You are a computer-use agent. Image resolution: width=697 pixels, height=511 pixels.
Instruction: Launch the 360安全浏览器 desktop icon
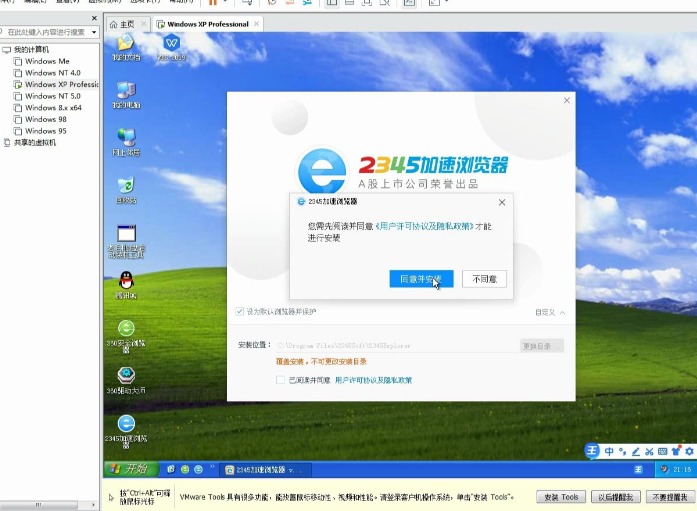point(126,336)
